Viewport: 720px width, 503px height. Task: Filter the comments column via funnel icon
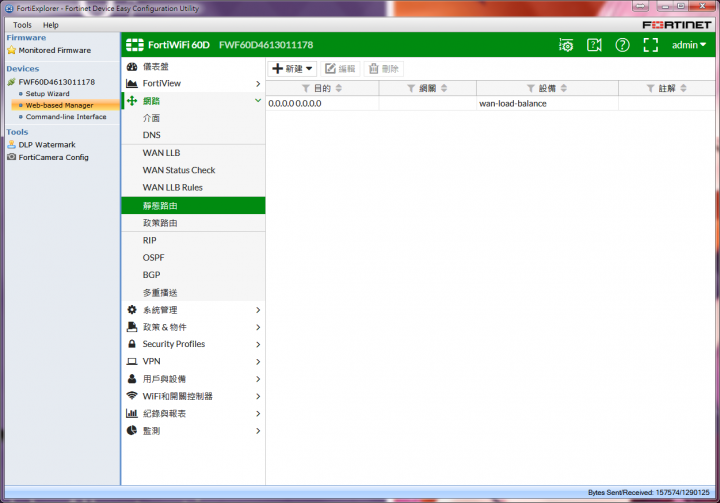point(650,88)
